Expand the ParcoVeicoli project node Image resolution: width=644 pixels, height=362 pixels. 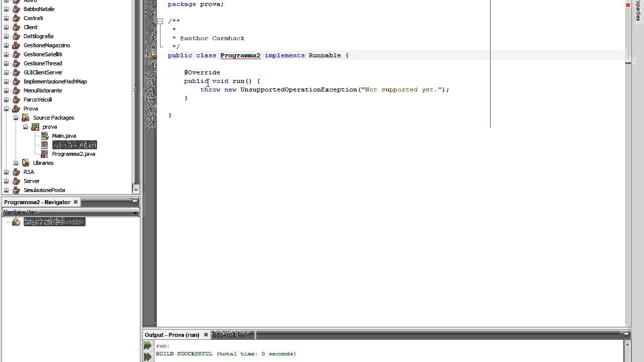click(x=7, y=100)
